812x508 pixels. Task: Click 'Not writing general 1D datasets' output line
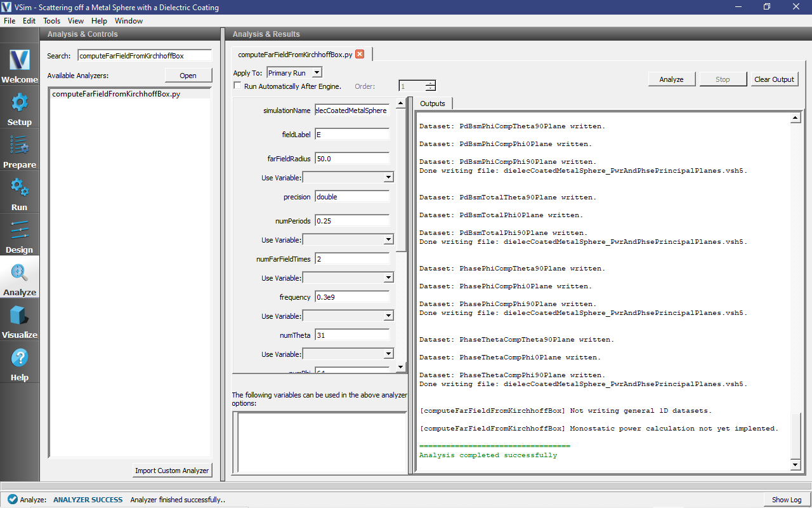pyautogui.click(x=565, y=411)
